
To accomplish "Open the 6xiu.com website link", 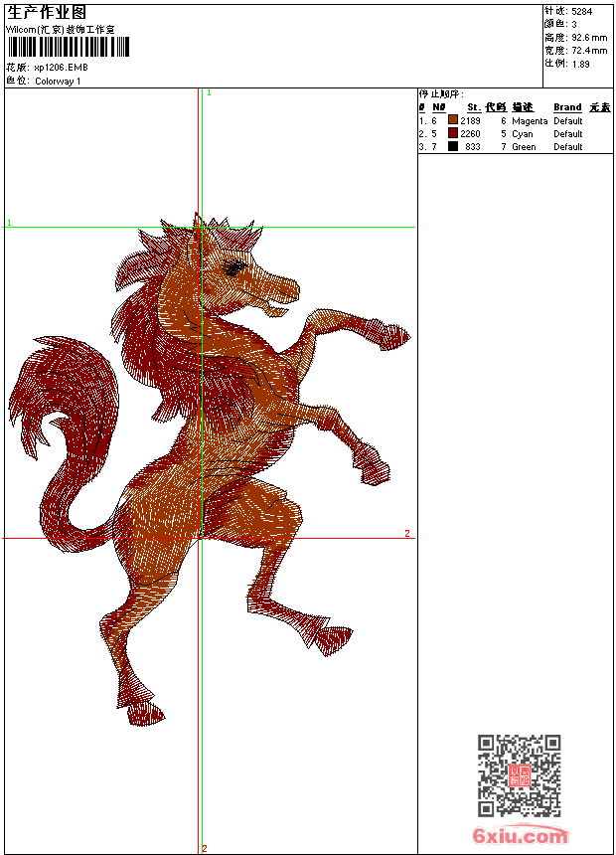I will tap(520, 836).
